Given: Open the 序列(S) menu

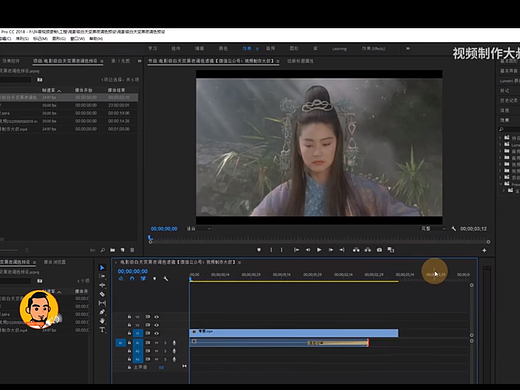Looking at the screenshot, I should tap(22, 39).
